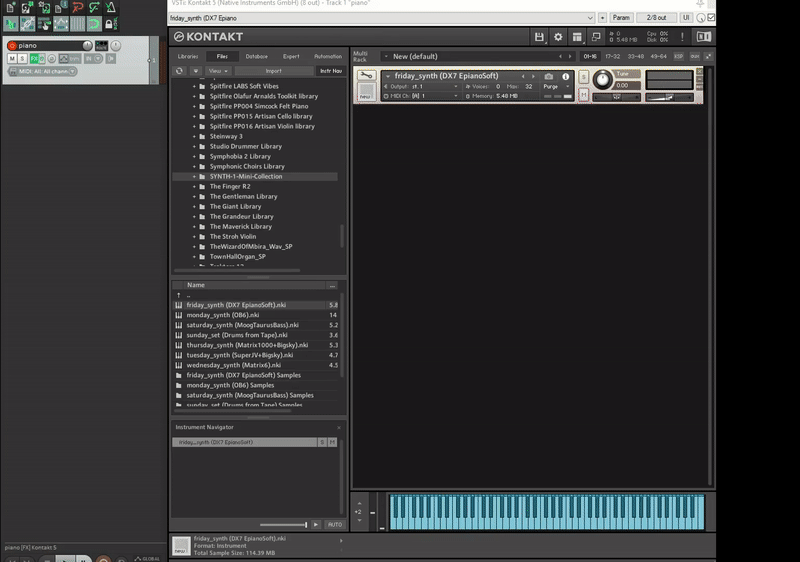
Task: Toggle grid lines toolbar button
Action: click(78, 24)
